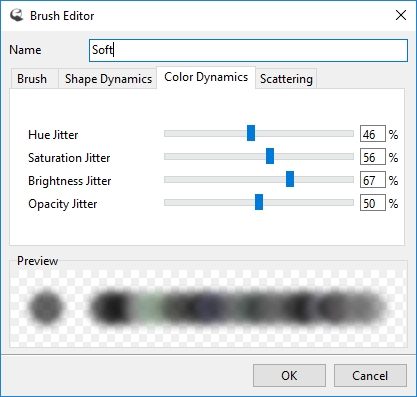Click the Brightness Jitter value field 67
Screen dimensions: 417x397
(x=373, y=180)
